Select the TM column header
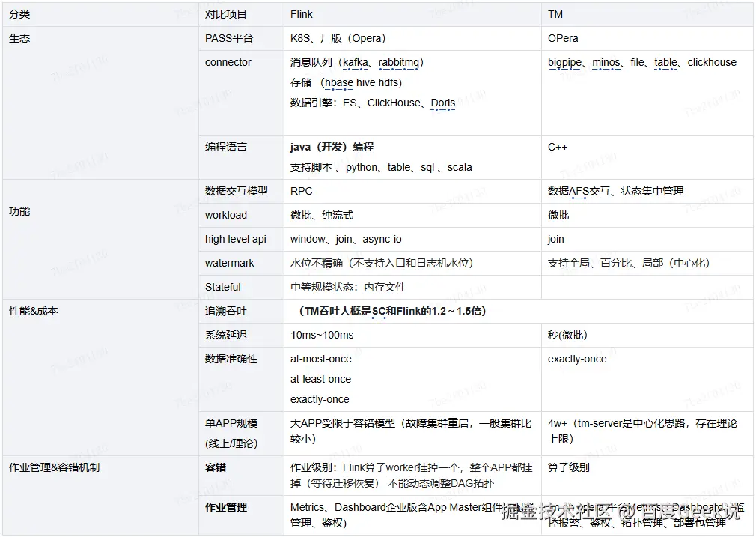Screen dimensions: 756x537 [x=555, y=13]
